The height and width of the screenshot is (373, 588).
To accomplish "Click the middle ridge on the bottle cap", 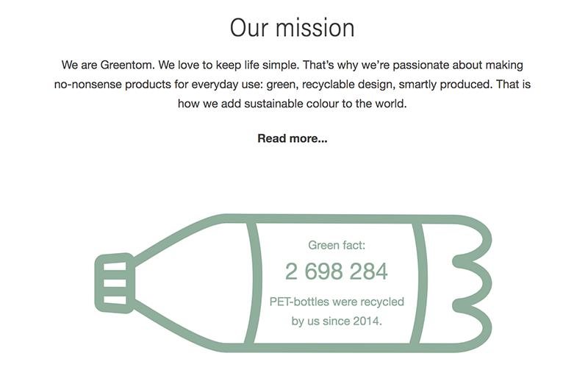I will coord(113,283).
